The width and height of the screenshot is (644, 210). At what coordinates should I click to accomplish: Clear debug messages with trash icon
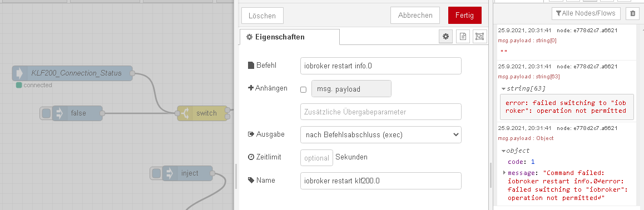click(632, 13)
